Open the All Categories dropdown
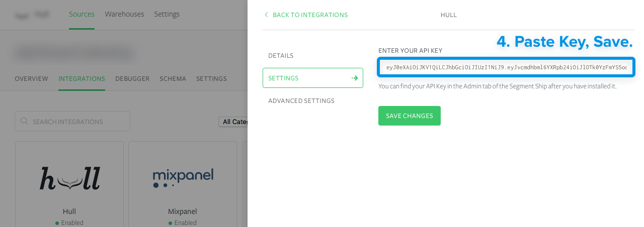Viewport: 644px width, 227px height. click(x=233, y=122)
